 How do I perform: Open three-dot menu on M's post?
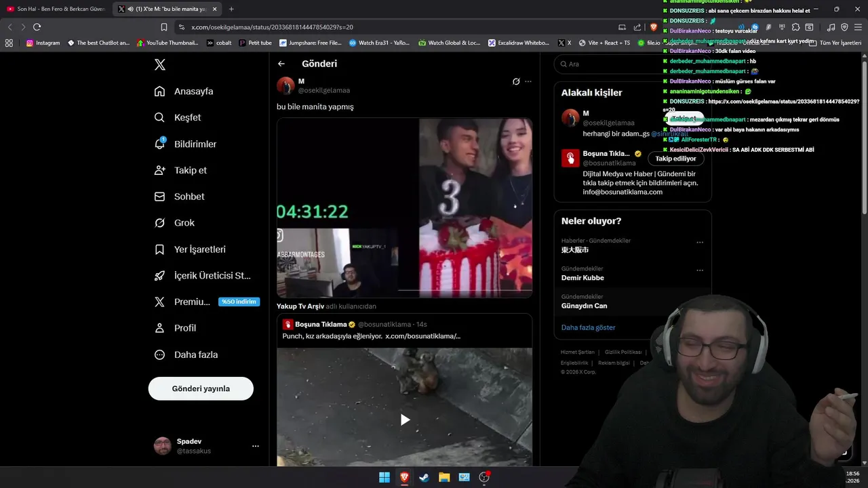(x=528, y=81)
